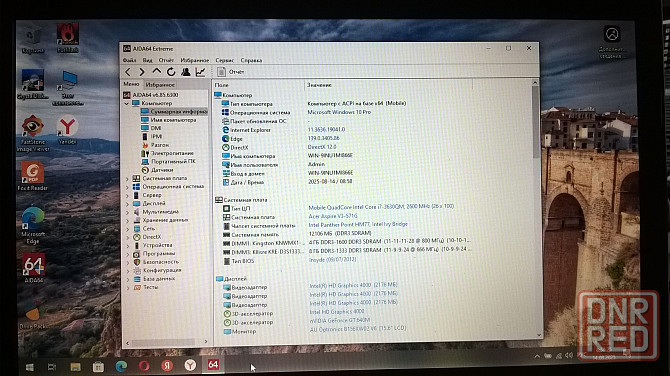The height and width of the screenshot is (376, 670).
Task: Expand the Сеть tree node
Action: pyautogui.click(x=127, y=229)
